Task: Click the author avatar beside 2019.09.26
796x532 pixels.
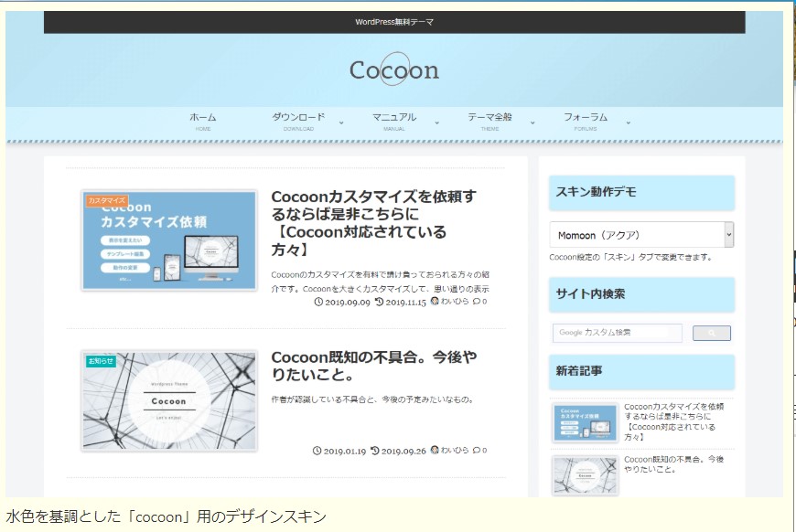Action: point(435,450)
